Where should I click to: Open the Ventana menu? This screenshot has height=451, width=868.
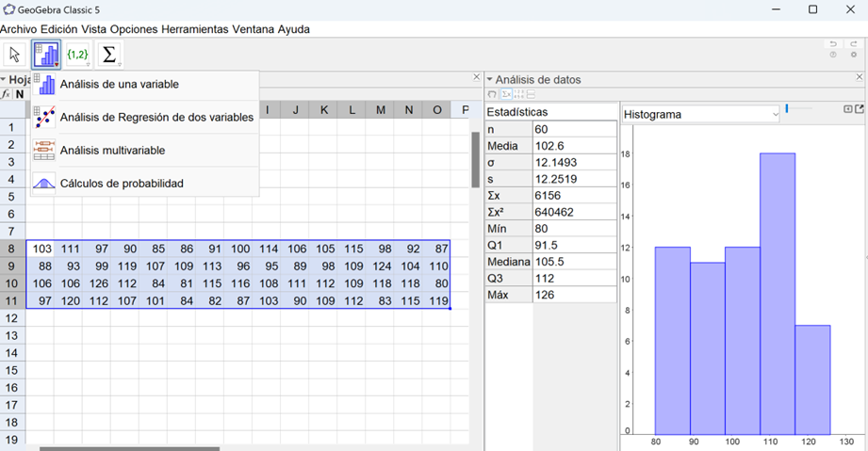point(253,29)
